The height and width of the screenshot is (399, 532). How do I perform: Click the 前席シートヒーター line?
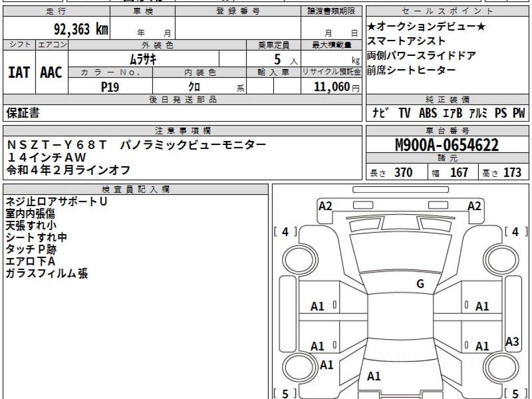[411, 70]
